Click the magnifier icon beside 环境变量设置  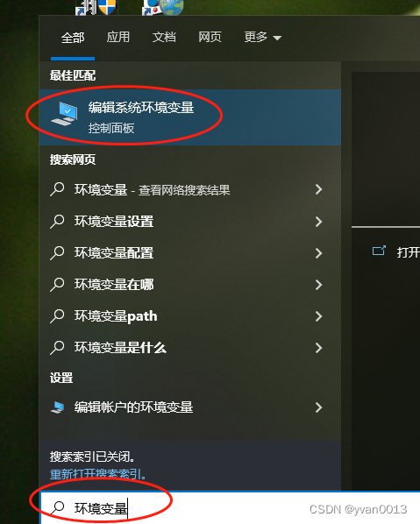pyautogui.click(x=57, y=221)
